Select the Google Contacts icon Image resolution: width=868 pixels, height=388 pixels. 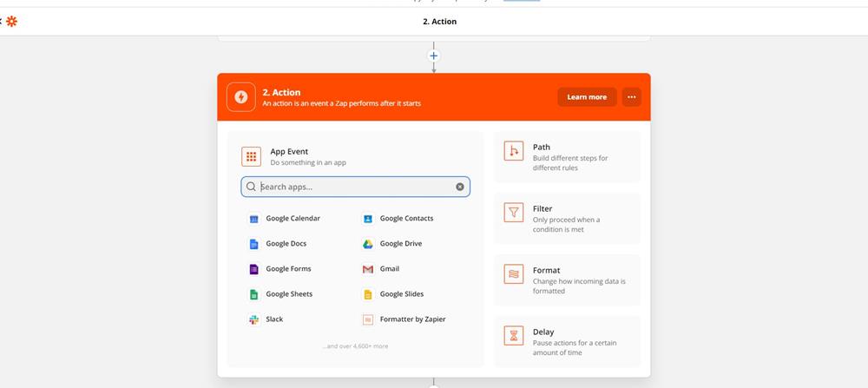pos(368,219)
